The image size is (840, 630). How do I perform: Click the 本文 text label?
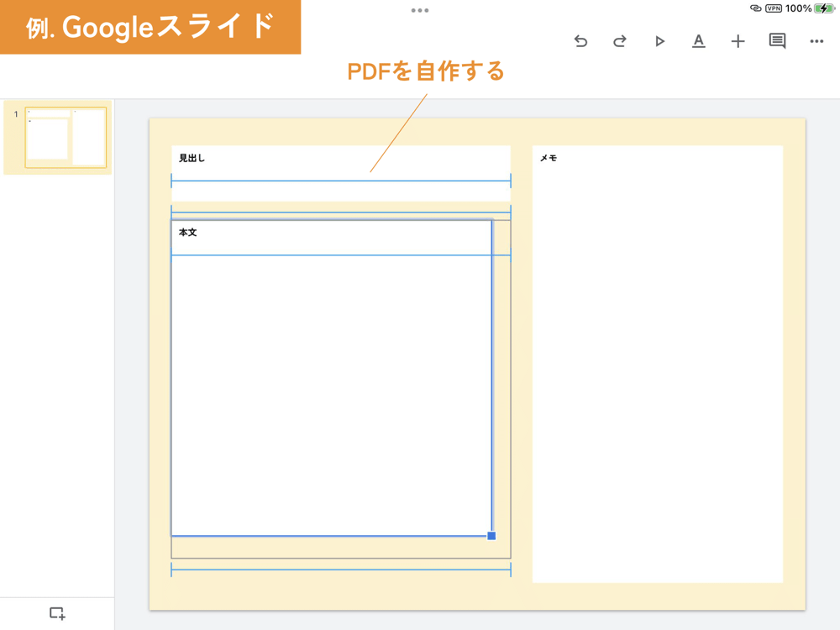(188, 233)
